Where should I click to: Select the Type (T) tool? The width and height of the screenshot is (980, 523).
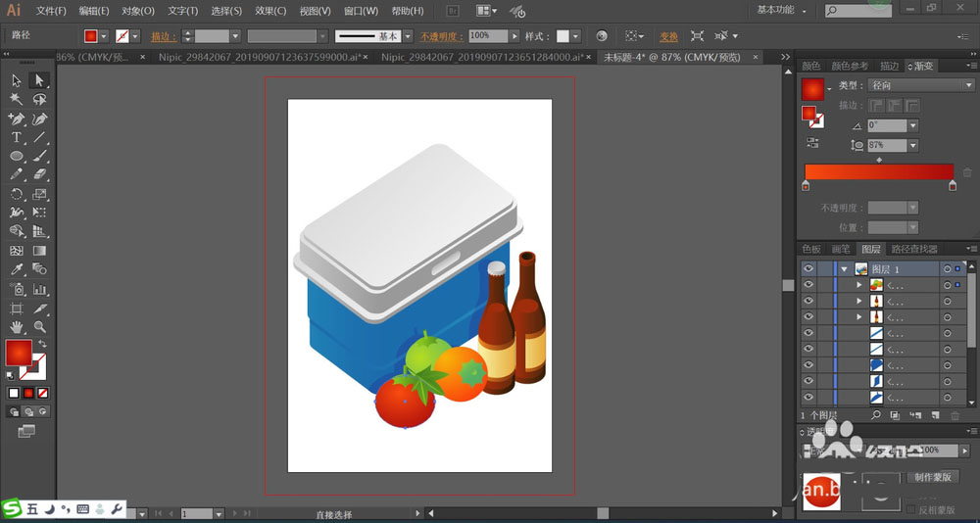17,137
